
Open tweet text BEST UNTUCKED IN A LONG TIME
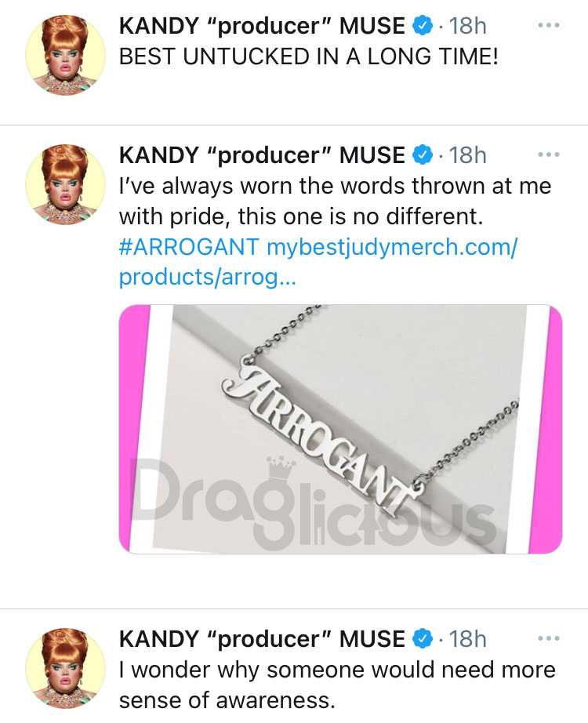coord(309,57)
